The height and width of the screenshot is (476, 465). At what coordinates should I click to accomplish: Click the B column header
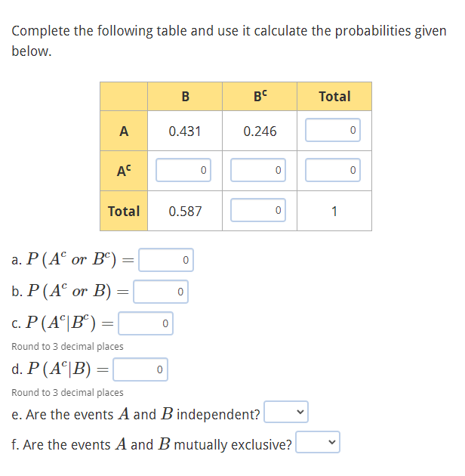click(x=185, y=96)
